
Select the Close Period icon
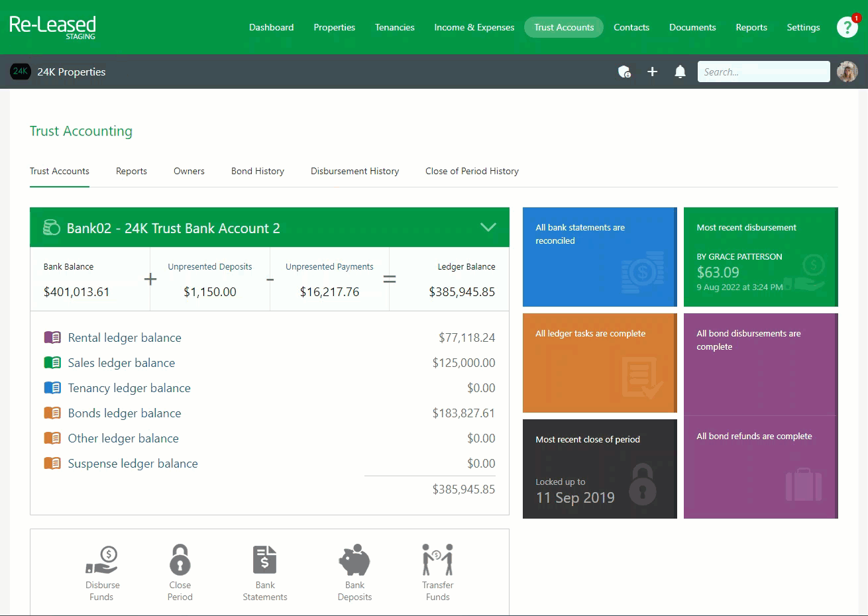click(x=180, y=572)
